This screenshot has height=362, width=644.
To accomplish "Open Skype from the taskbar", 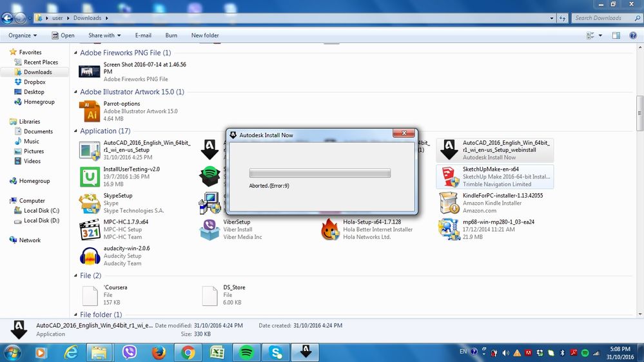I will pyautogui.click(x=276, y=352).
